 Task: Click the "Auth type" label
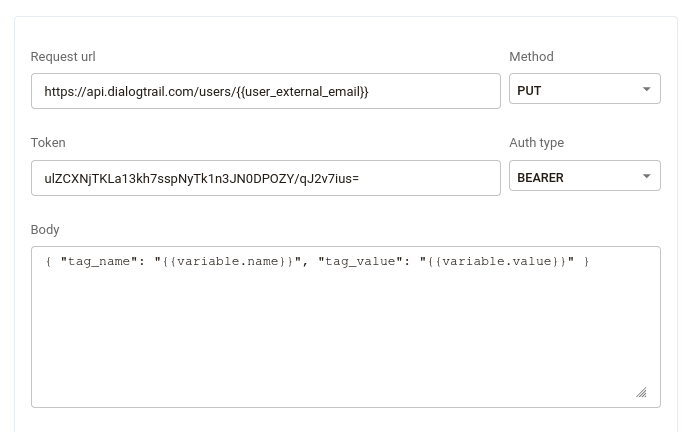coord(536,143)
